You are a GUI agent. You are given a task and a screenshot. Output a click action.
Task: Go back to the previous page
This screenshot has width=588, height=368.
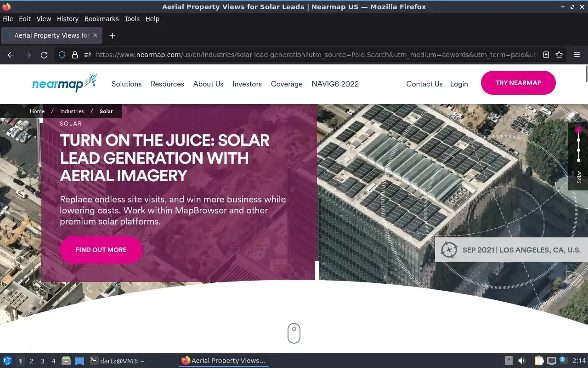(x=11, y=55)
